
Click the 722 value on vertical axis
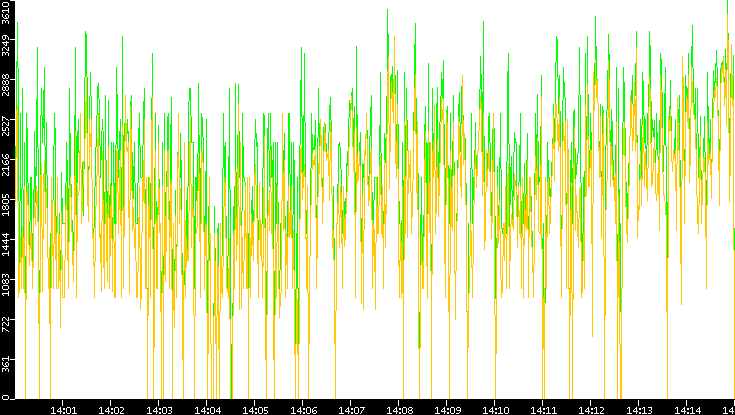coord(6,324)
